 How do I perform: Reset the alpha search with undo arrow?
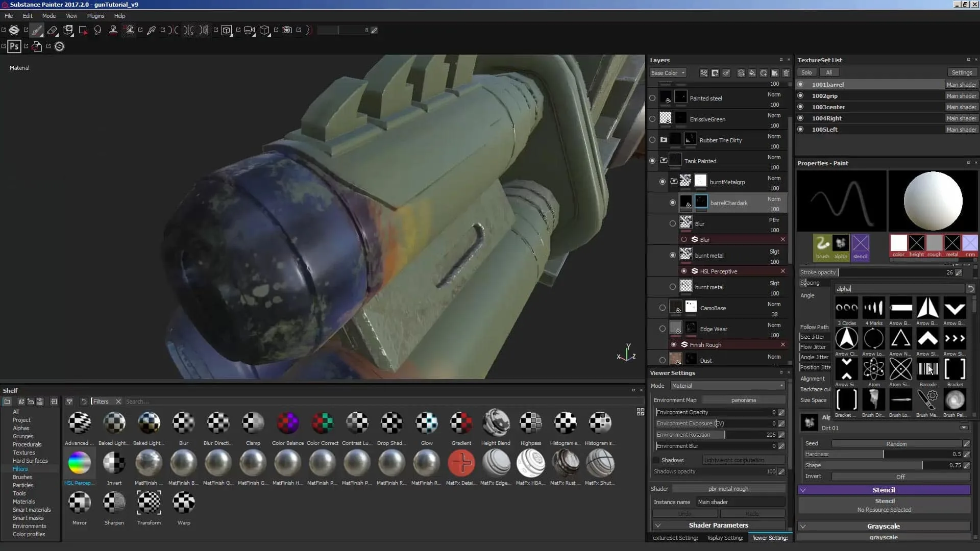tap(971, 289)
